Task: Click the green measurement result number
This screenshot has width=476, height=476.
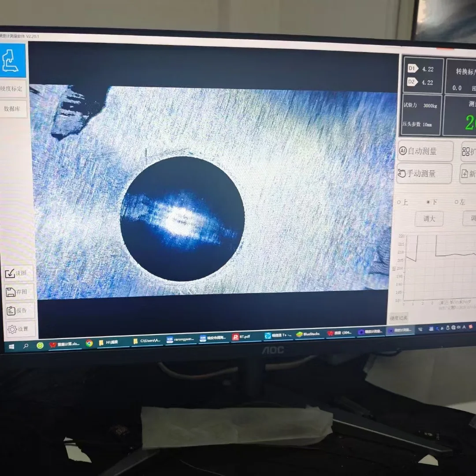Action: [470, 122]
